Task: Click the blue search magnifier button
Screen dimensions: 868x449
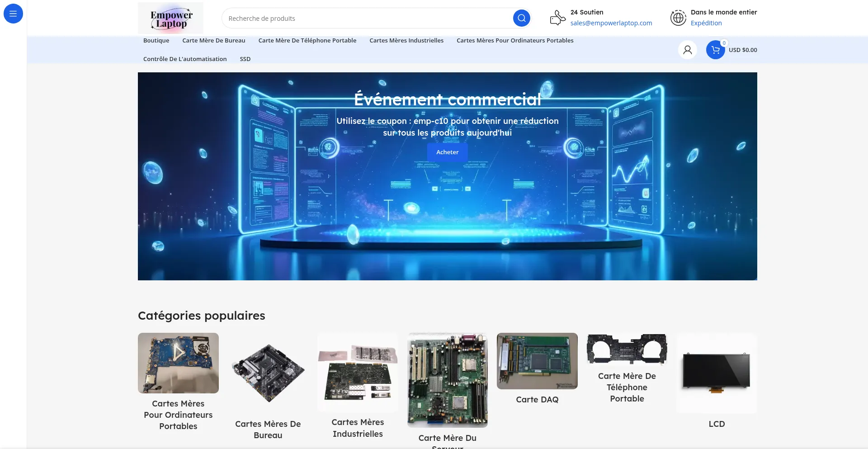Action: click(x=521, y=18)
